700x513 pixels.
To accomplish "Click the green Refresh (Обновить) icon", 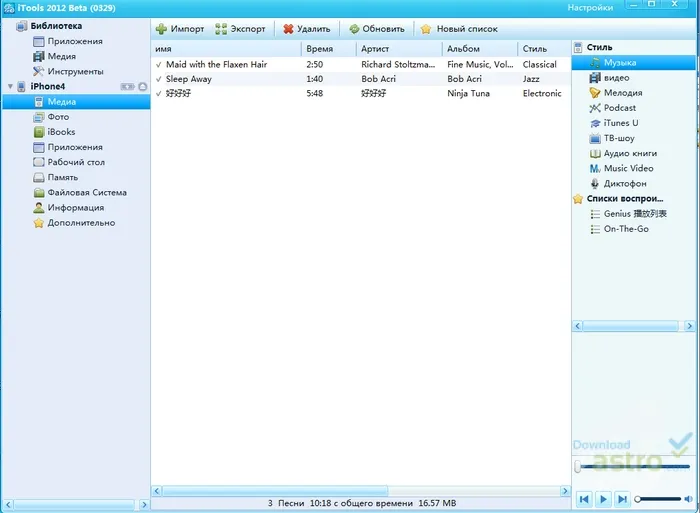I will coord(354,29).
